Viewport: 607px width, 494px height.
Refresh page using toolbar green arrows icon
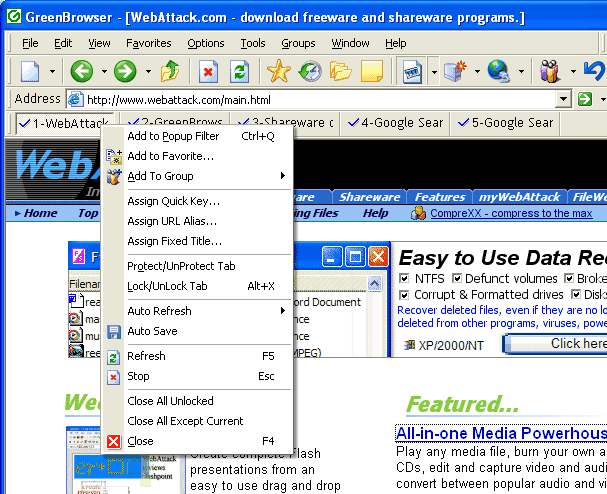[239, 71]
